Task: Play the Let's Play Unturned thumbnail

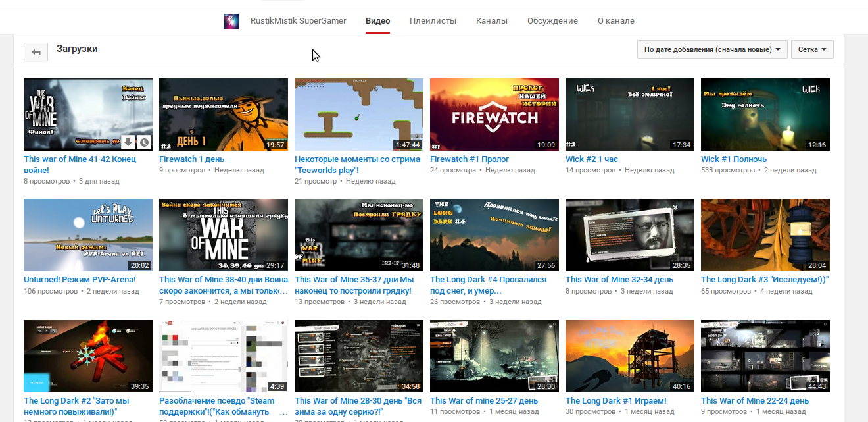Action: pos(88,235)
